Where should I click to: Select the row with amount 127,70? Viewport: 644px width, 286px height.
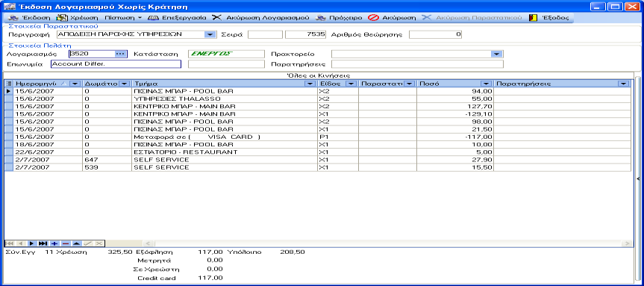tap(317, 107)
